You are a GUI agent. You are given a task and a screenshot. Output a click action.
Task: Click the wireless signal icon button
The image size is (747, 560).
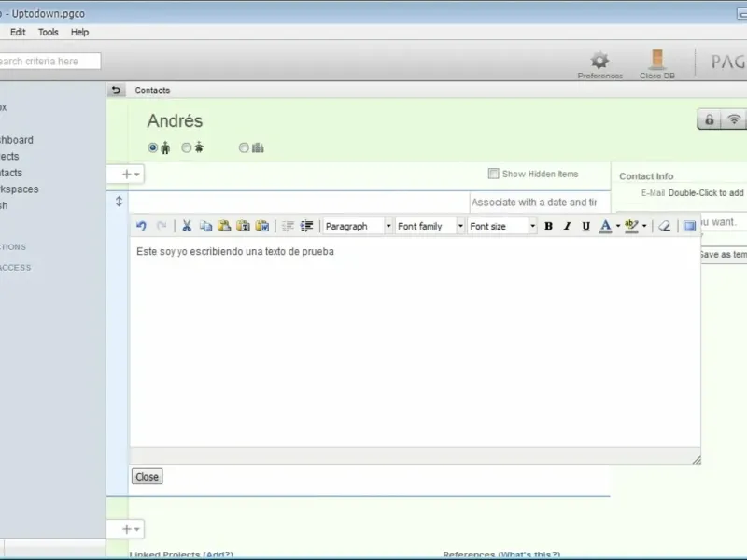point(734,119)
